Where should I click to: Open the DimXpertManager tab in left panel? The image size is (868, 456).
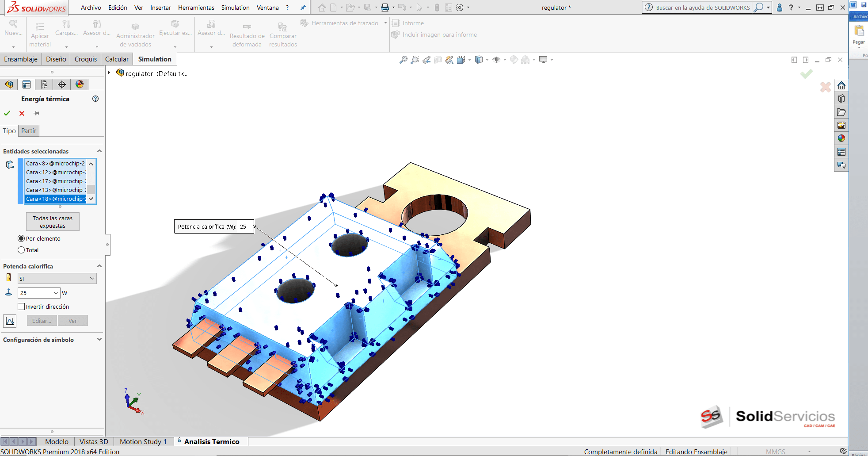(62, 84)
